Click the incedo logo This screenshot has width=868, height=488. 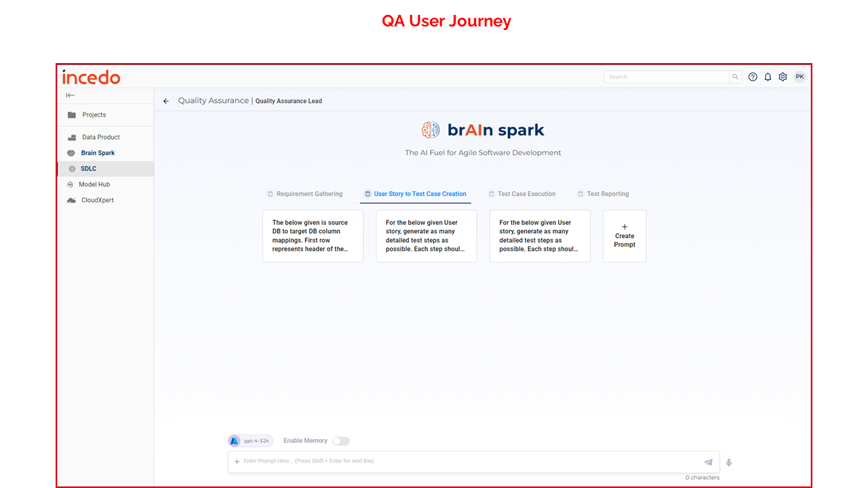pyautogui.click(x=92, y=77)
